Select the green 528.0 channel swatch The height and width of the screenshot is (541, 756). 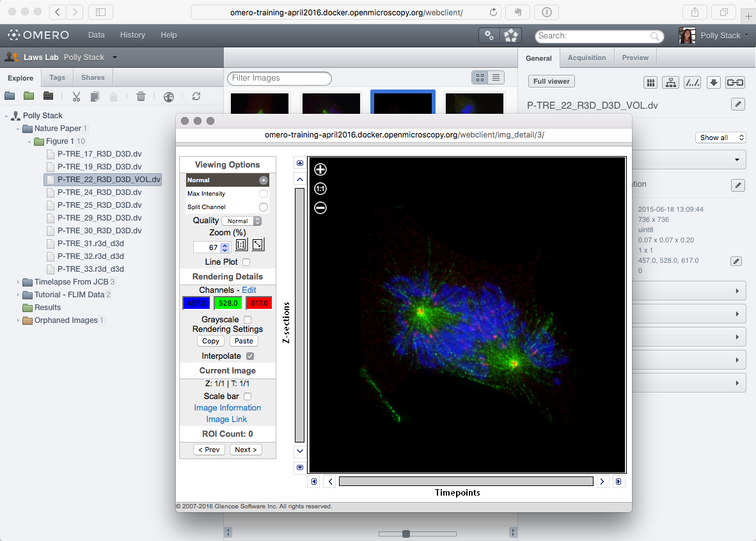227,302
